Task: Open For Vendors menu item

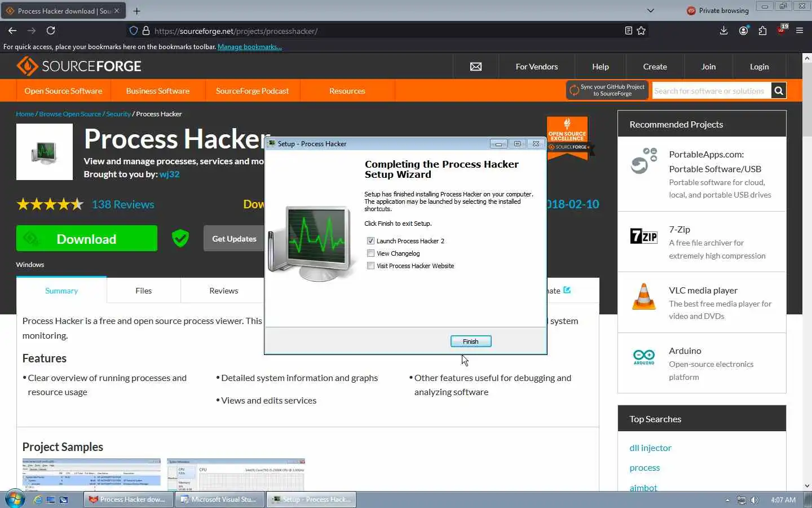Action: [537, 67]
